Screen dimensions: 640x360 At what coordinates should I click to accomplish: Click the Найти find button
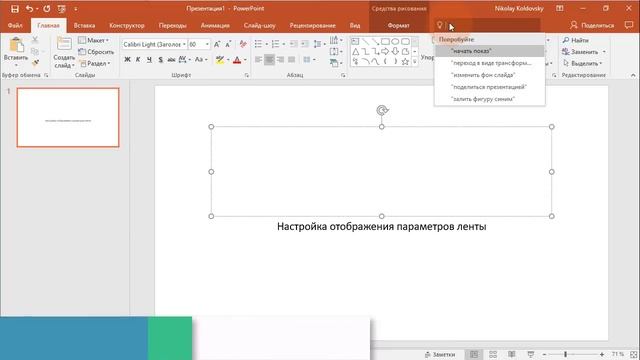(576, 40)
